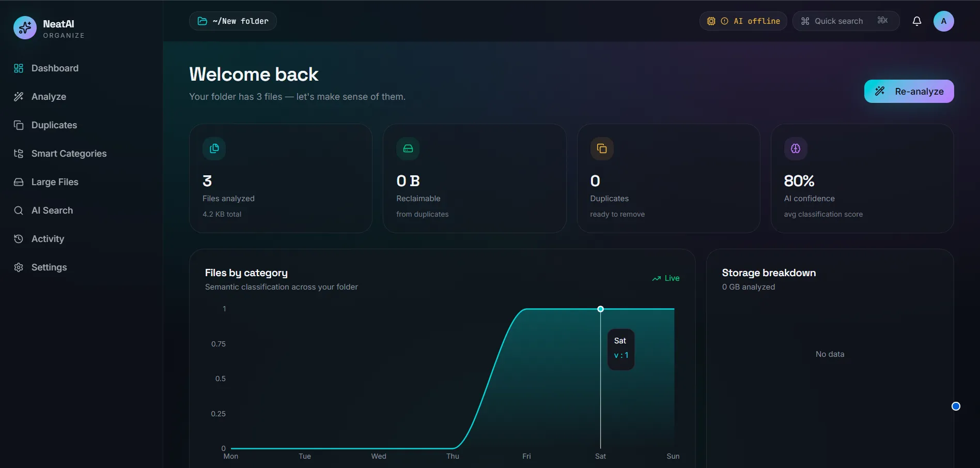Click the Activity clock icon
The image size is (980, 468).
19,239
